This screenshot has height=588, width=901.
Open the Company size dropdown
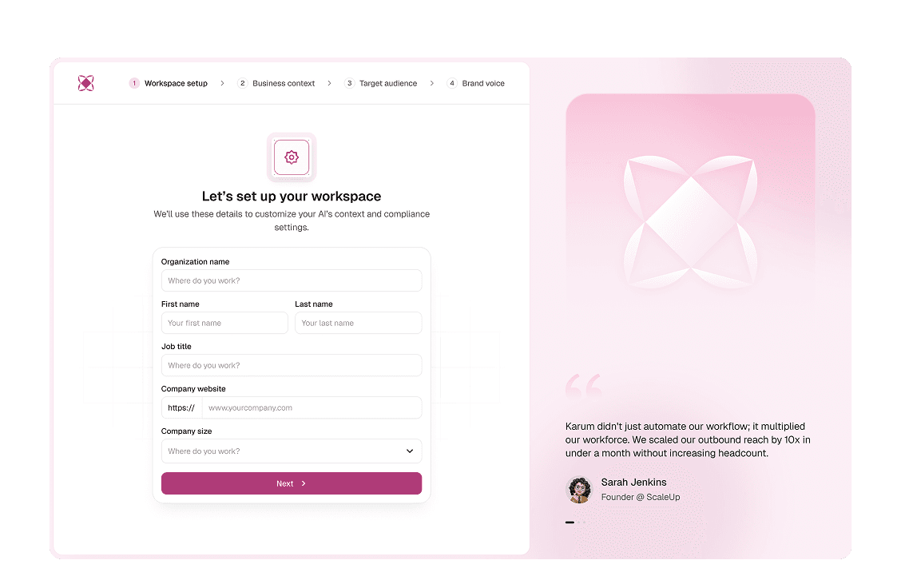[292, 451]
